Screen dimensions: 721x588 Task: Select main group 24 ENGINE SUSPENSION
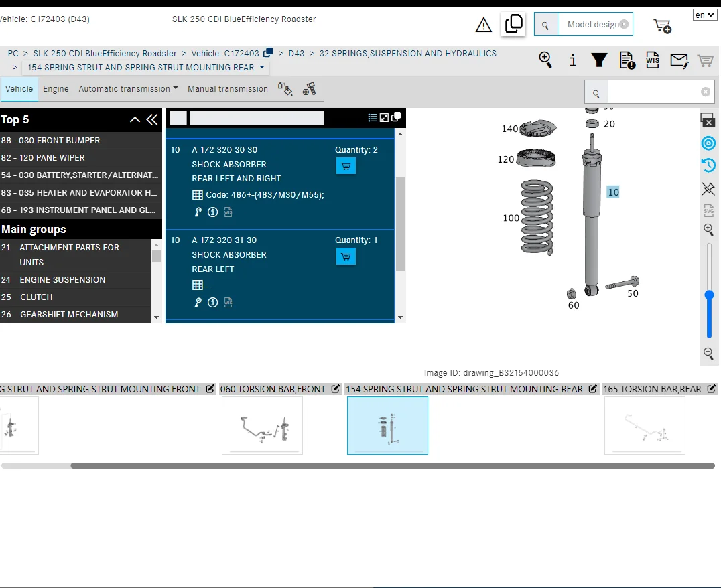tap(75, 279)
